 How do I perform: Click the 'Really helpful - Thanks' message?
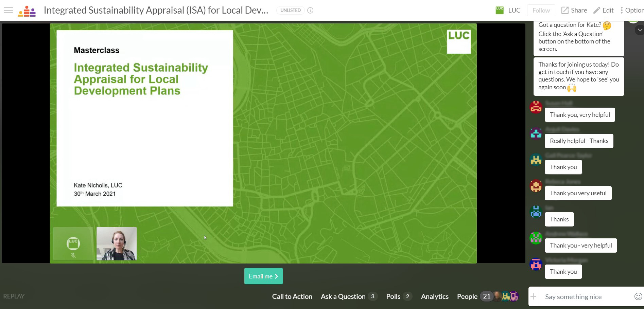[x=579, y=141]
